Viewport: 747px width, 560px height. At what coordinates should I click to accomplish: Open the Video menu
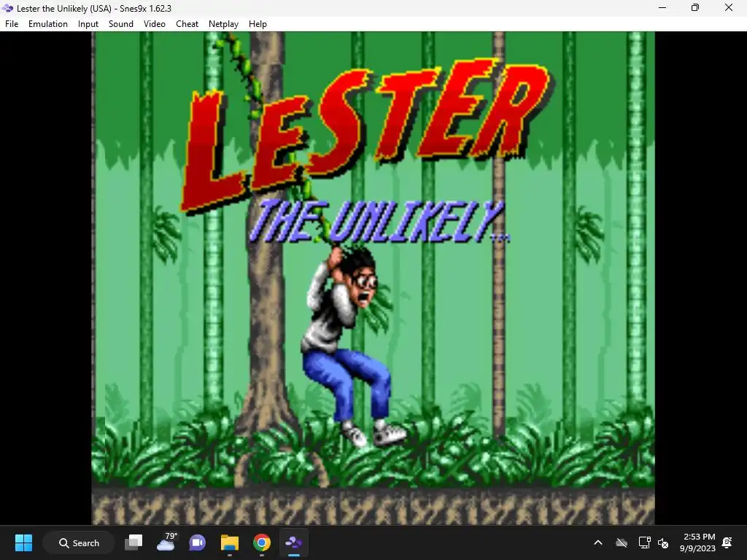(155, 24)
